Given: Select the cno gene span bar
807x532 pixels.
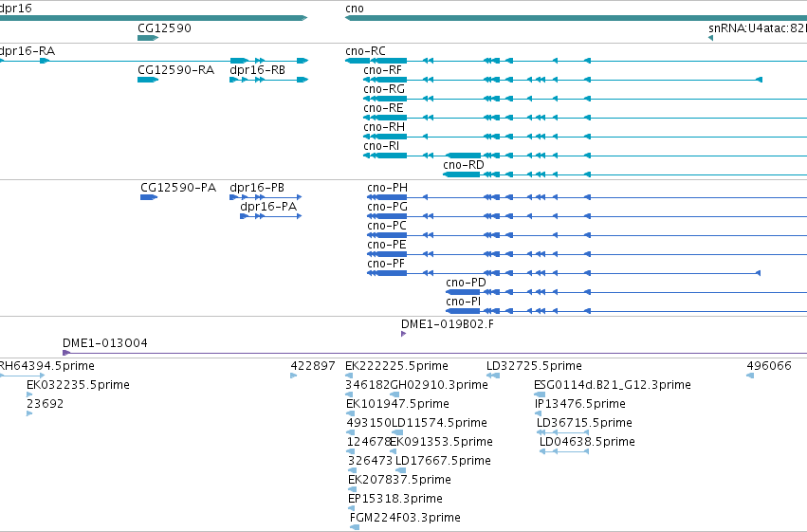Looking at the screenshot, I should [x=576, y=18].
